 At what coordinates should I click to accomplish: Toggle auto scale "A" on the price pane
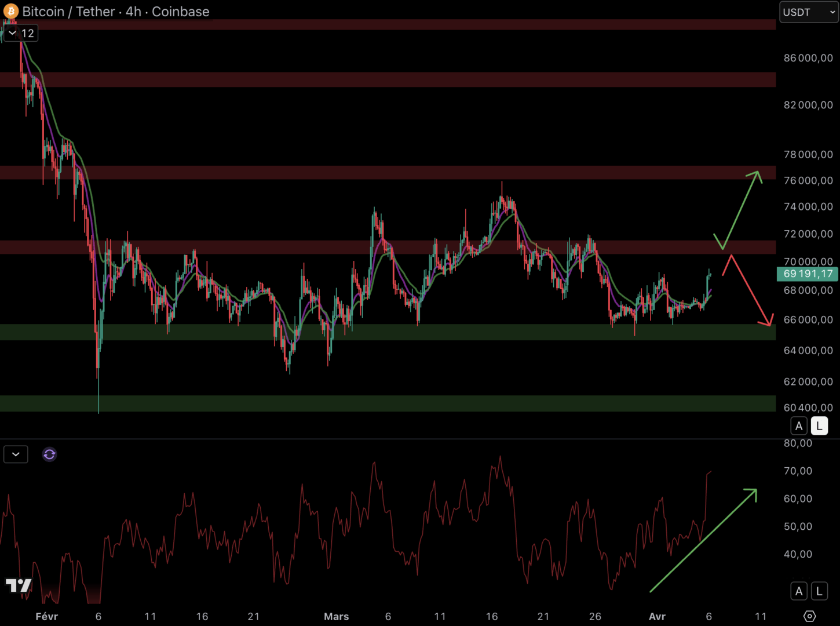point(799,426)
